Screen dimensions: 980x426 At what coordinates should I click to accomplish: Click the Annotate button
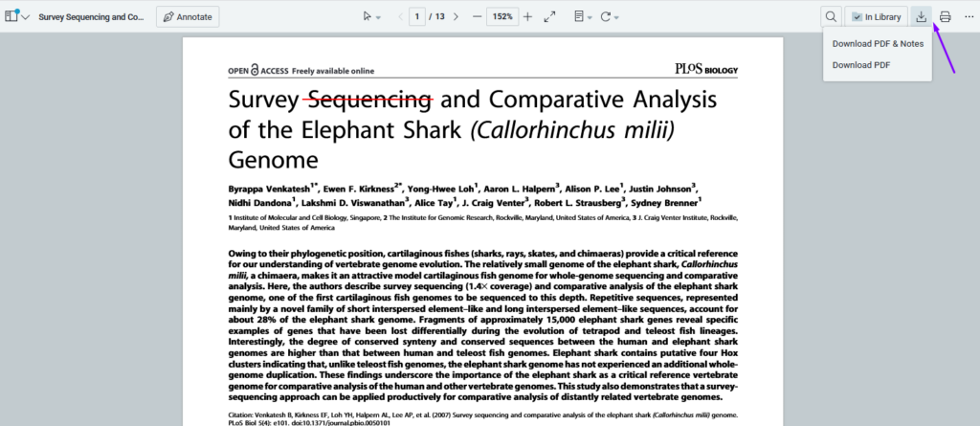point(188,17)
